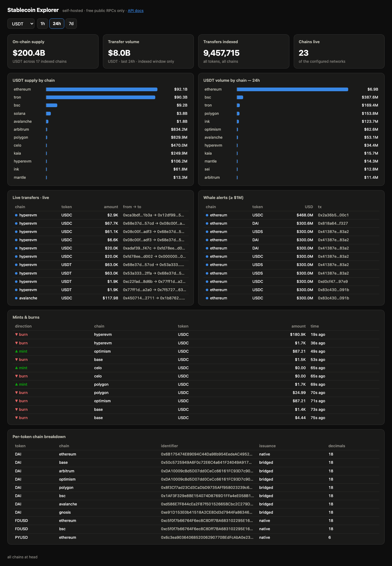Select the FDUSD bsc identifier
The height and width of the screenshot is (566, 392).
(x=207, y=529)
